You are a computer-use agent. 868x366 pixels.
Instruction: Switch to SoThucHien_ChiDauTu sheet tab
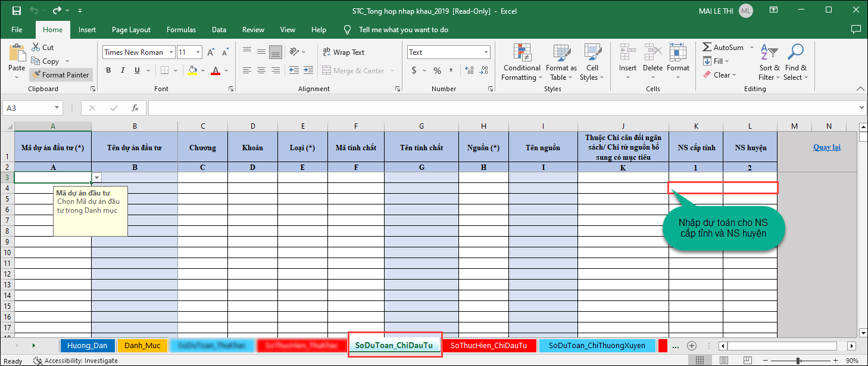(x=488, y=345)
